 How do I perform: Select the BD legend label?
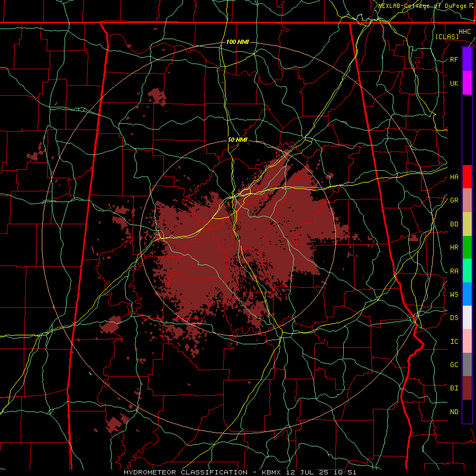(454, 224)
